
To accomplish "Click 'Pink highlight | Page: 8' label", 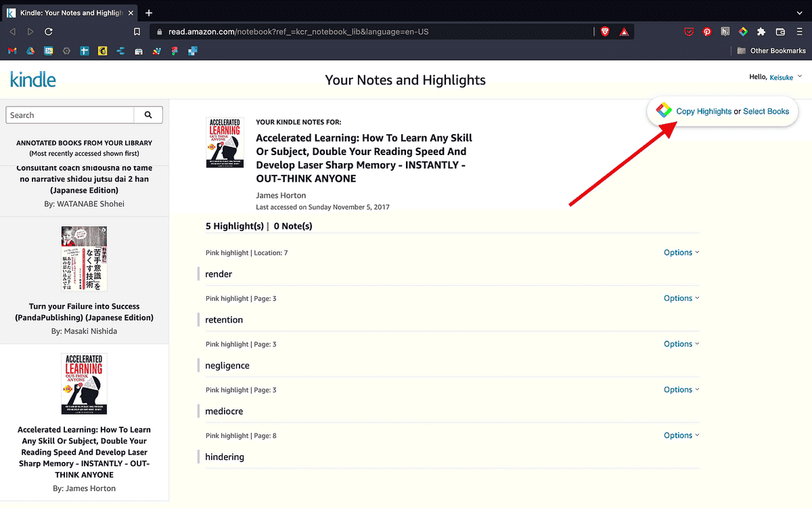I will point(241,436).
